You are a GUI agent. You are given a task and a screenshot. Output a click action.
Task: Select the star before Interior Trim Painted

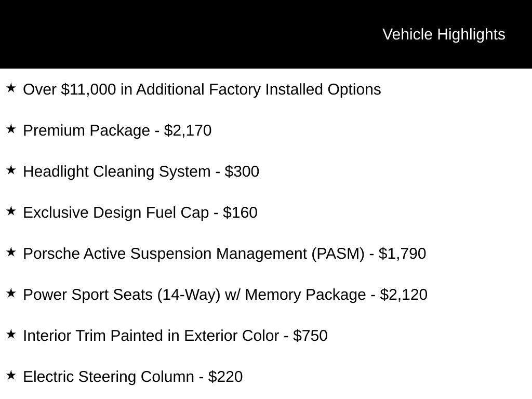tap(11, 335)
